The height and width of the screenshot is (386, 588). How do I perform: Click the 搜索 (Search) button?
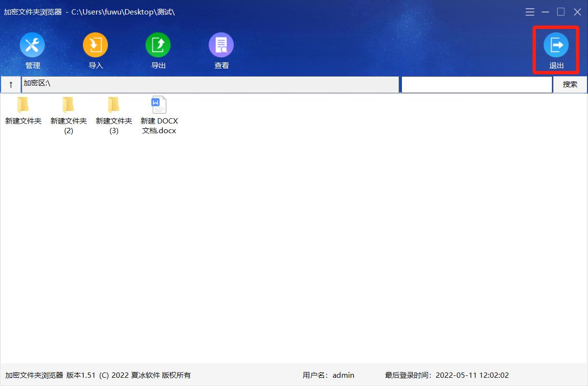pyautogui.click(x=570, y=84)
